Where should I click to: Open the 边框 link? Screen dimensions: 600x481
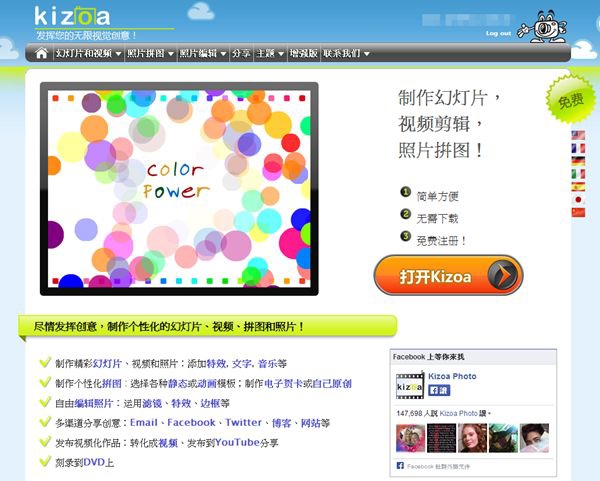click(210, 403)
